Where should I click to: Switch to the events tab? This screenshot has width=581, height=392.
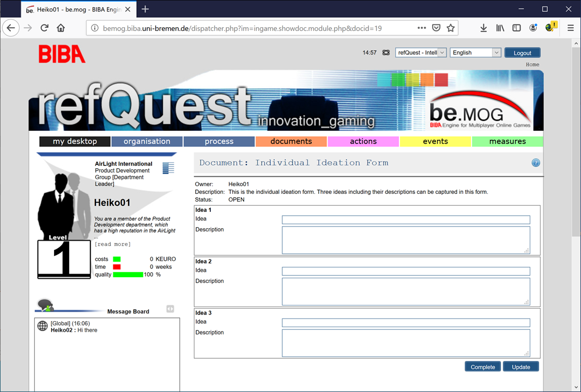point(435,142)
